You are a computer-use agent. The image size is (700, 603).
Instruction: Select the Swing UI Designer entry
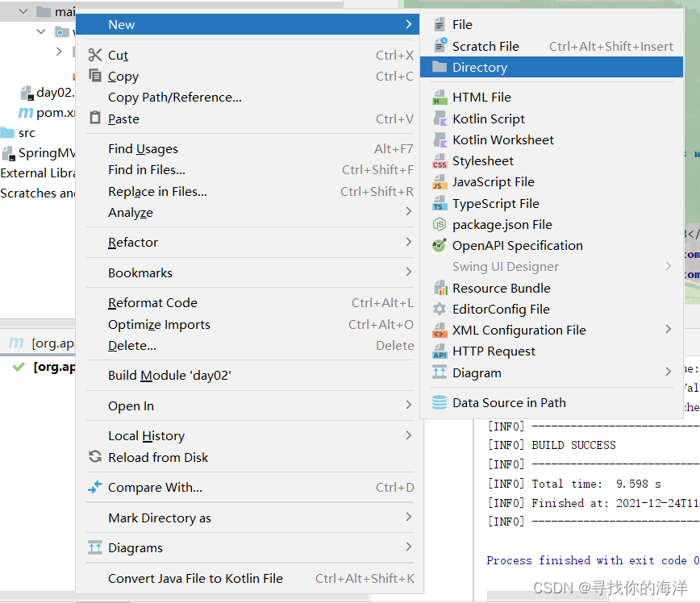552,267
